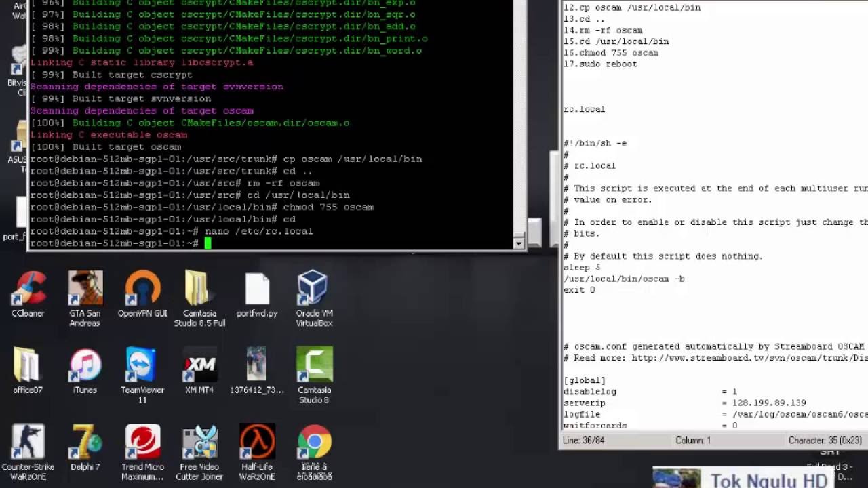Click '17.sudo reboot' line in text editor
Image resolution: width=868 pixels, height=488 pixels.
600,64
